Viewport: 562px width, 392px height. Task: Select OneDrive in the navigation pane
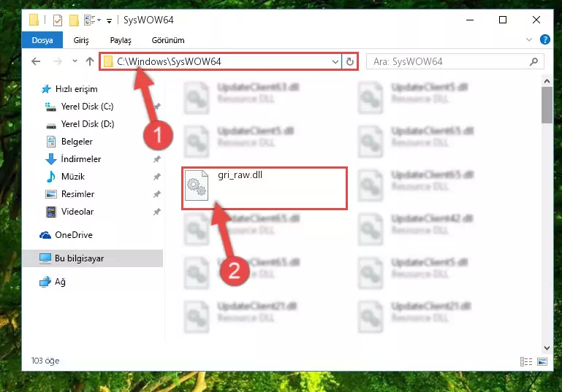(x=74, y=235)
